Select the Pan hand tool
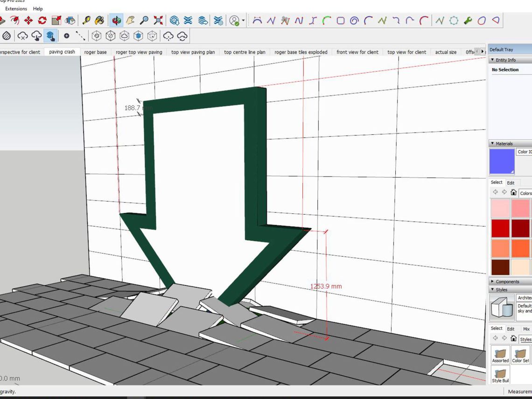The width and height of the screenshot is (532, 399). [130, 21]
